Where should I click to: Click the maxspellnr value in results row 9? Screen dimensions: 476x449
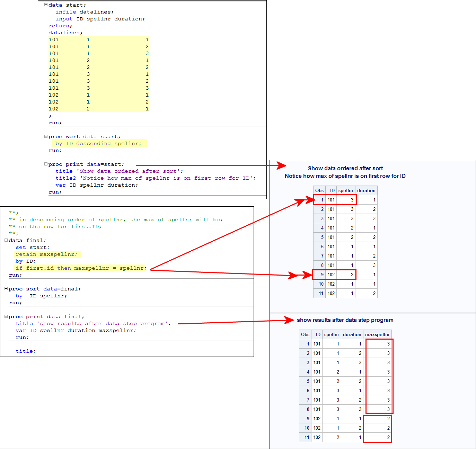pos(378,419)
